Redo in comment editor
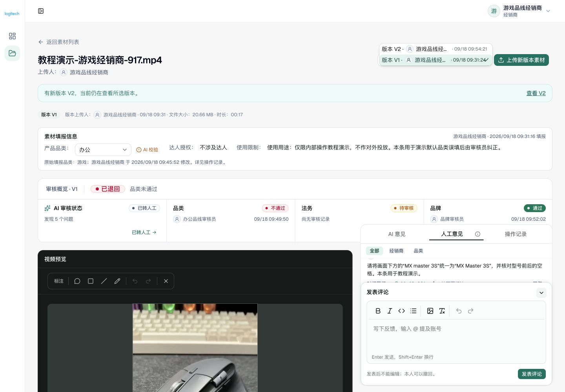 tap(470, 311)
